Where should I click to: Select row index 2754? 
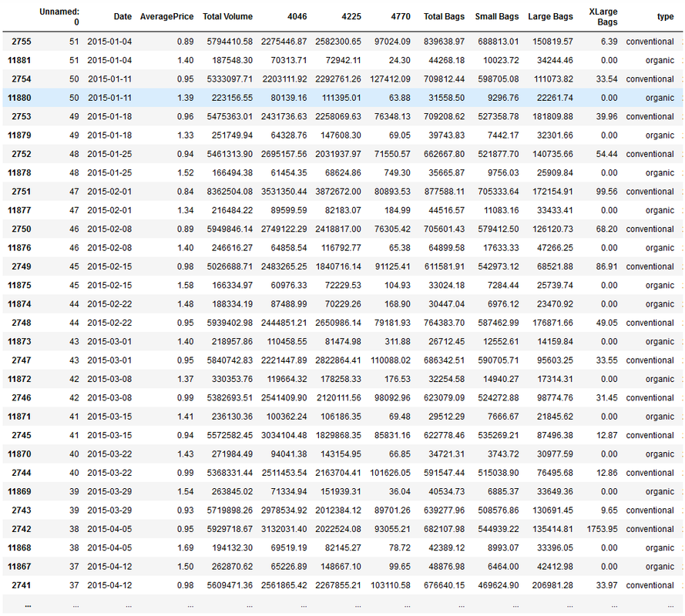(22, 79)
